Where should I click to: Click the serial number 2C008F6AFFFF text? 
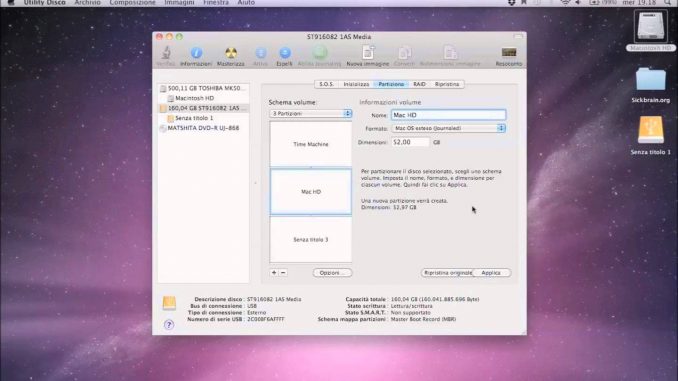[x=265, y=320]
